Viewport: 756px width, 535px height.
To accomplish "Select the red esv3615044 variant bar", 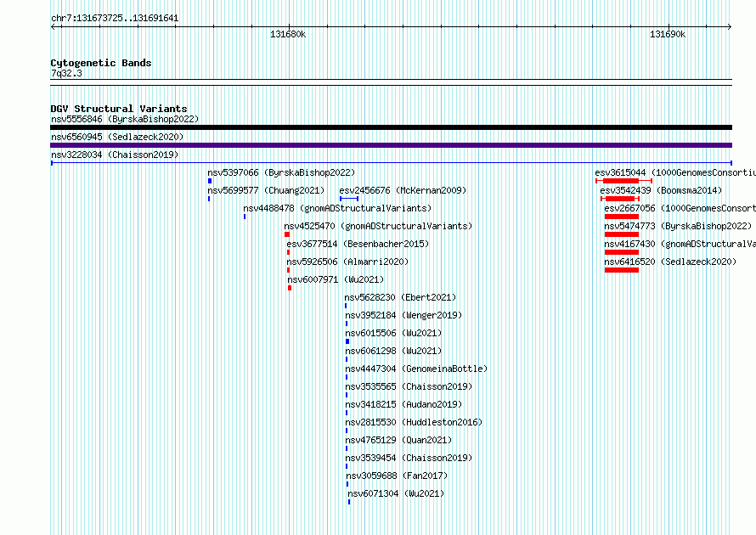I will [623, 181].
